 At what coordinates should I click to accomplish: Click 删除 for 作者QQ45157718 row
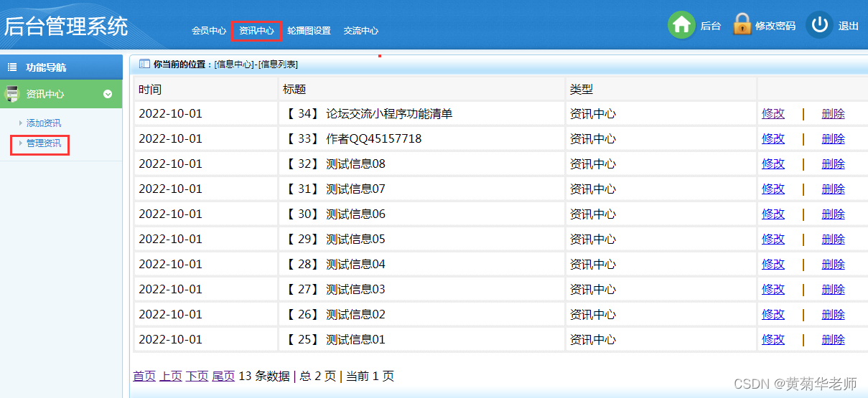(x=834, y=138)
